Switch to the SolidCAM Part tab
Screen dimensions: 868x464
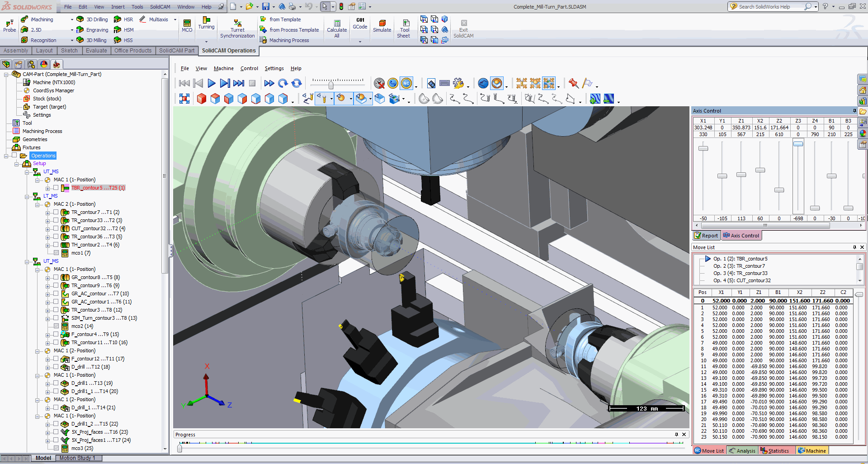(x=176, y=51)
